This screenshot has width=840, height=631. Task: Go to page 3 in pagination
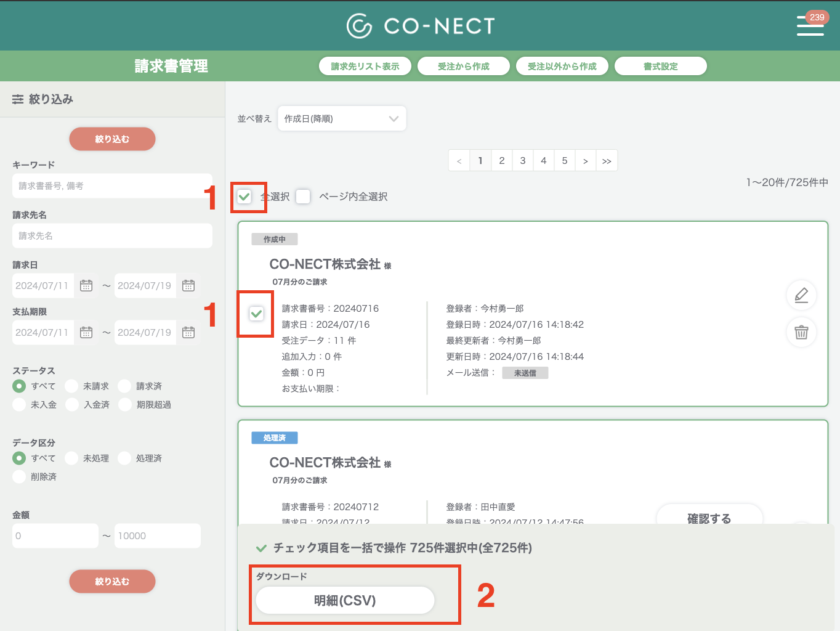522,160
